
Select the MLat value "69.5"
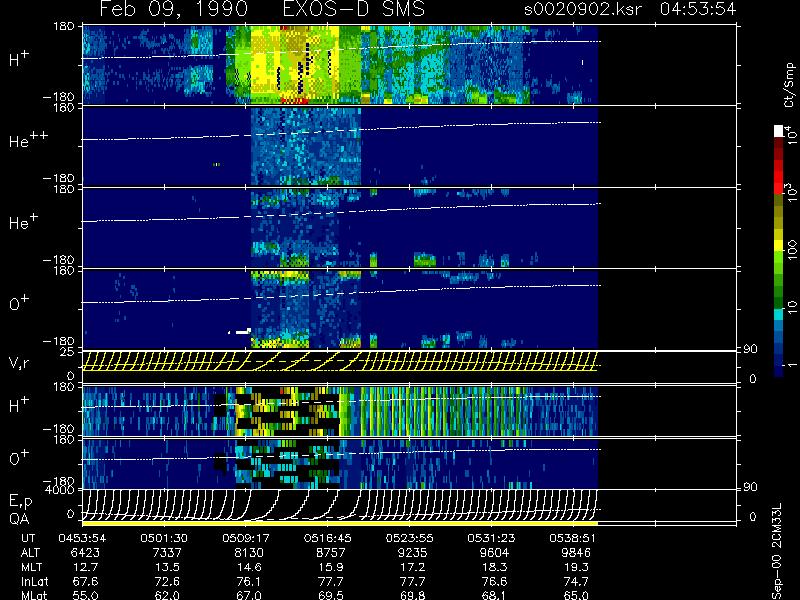[x=331, y=595]
